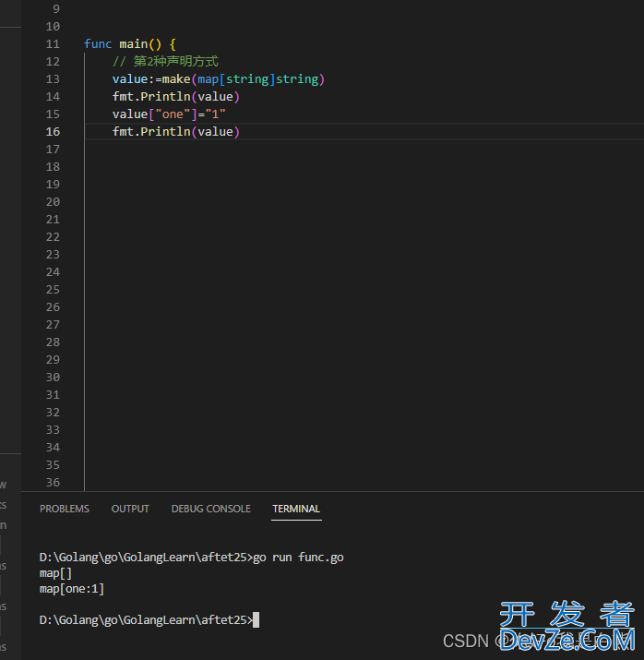Click line number 11 in gutter

point(53,43)
